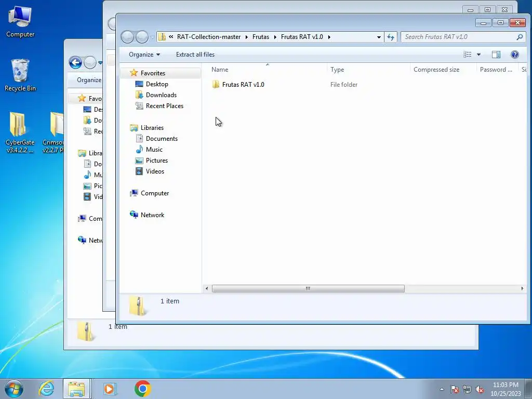The width and height of the screenshot is (532, 399).
Task: Select Network in navigation pane
Action: (x=152, y=215)
